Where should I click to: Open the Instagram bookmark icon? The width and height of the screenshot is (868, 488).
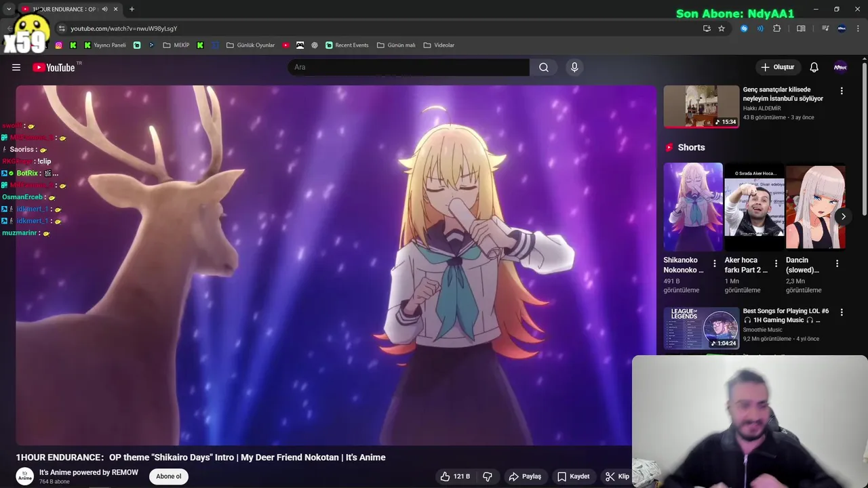tap(58, 45)
